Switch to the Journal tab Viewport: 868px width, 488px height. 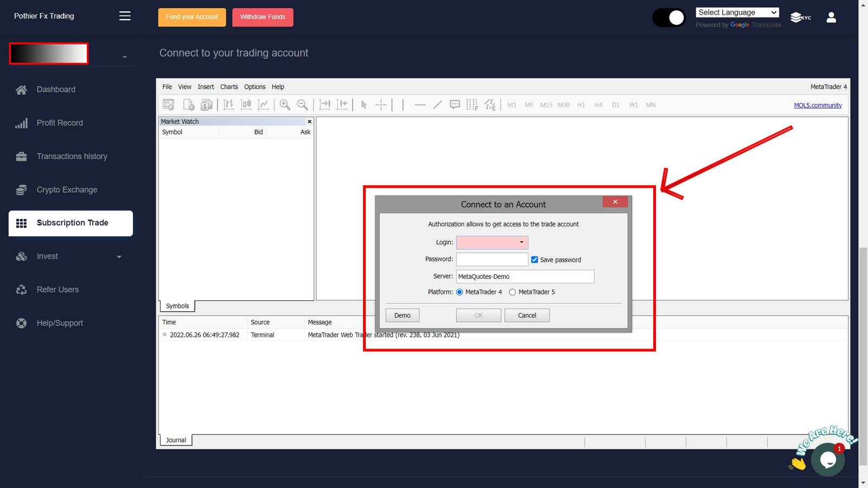pos(176,440)
